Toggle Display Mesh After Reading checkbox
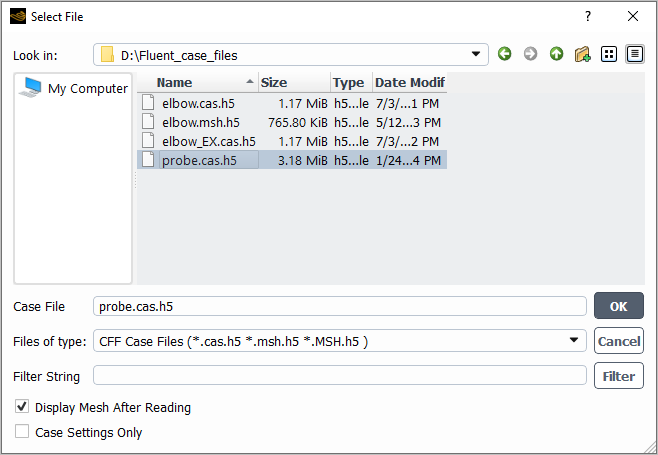 click(x=22, y=407)
